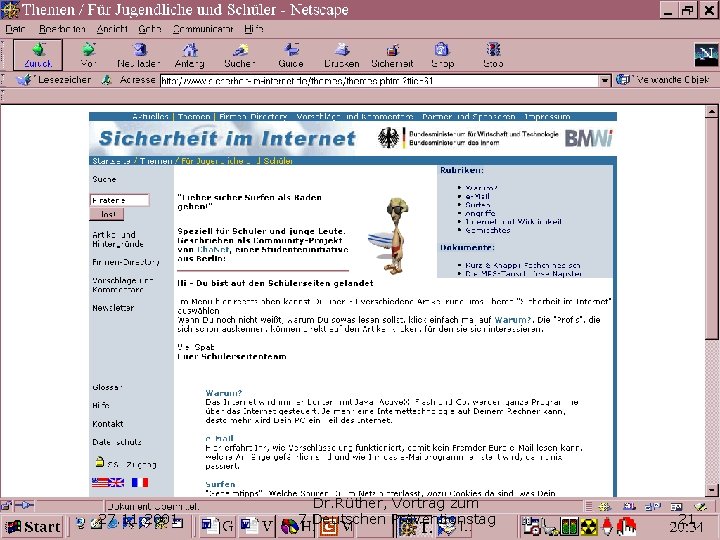
Task: Open the Hilfe sidebar link
Action: coord(101,405)
